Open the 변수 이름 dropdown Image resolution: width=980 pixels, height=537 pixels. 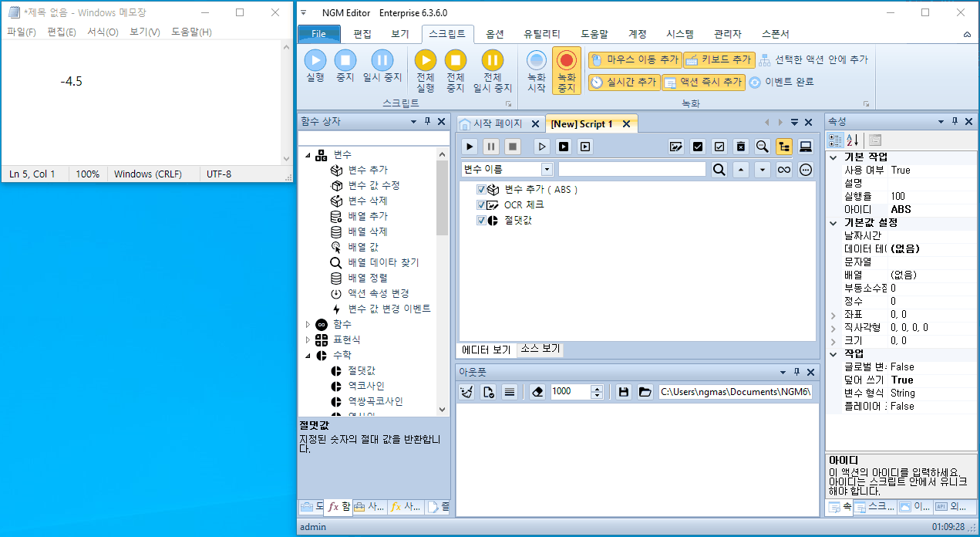click(x=547, y=170)
